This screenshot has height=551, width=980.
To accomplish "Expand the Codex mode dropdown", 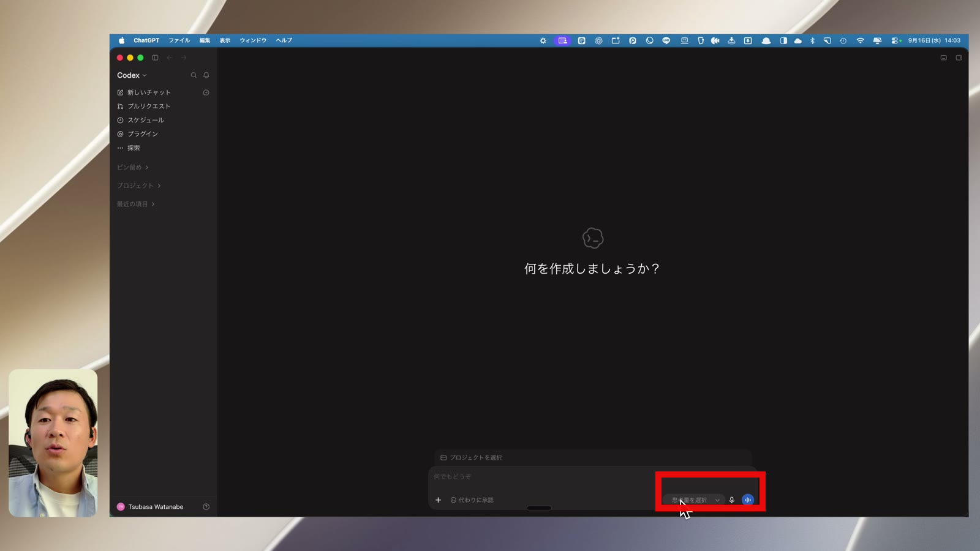I will click(132, 75).
